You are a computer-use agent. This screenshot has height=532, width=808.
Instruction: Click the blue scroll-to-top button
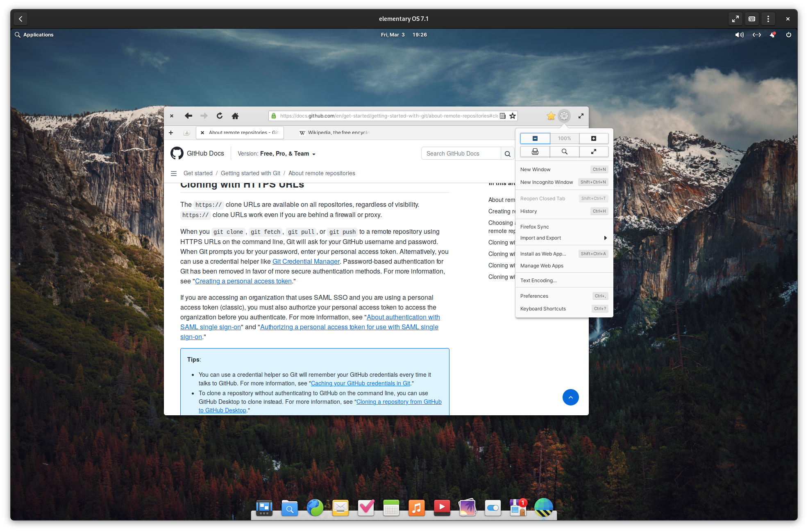tap(570, 397)
